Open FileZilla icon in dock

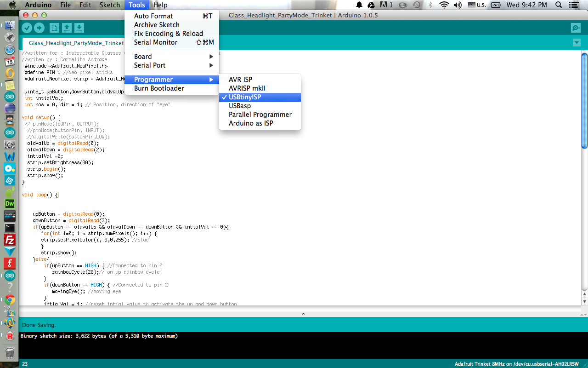click(x=10, y=240)
